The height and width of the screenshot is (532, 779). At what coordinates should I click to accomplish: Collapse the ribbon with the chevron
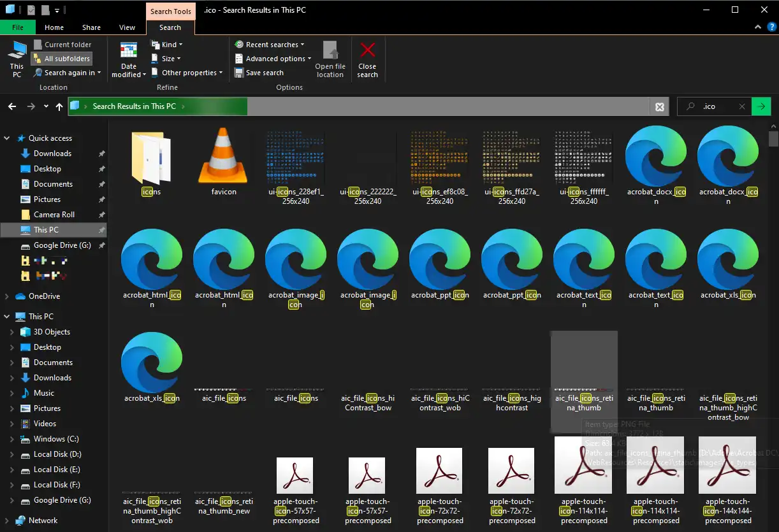(757, 27)
